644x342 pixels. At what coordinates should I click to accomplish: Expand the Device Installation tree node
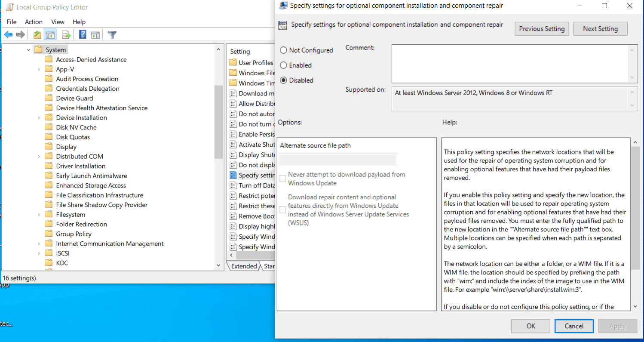39,118
